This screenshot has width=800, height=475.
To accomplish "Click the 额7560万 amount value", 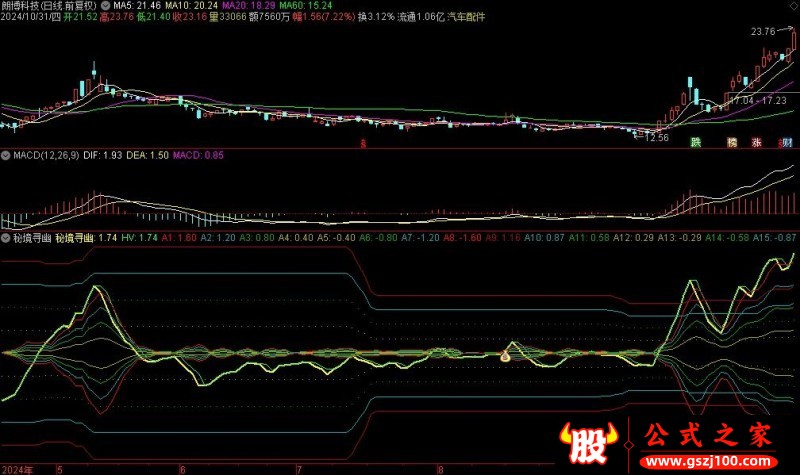I will (269, 17).
